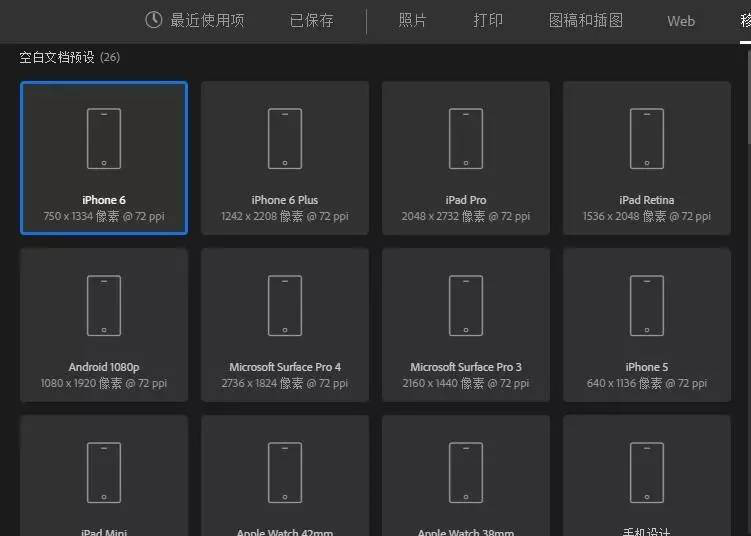Go to the 图稿和插图 tab
751x536 pixels.
click(x=585, y=21)
